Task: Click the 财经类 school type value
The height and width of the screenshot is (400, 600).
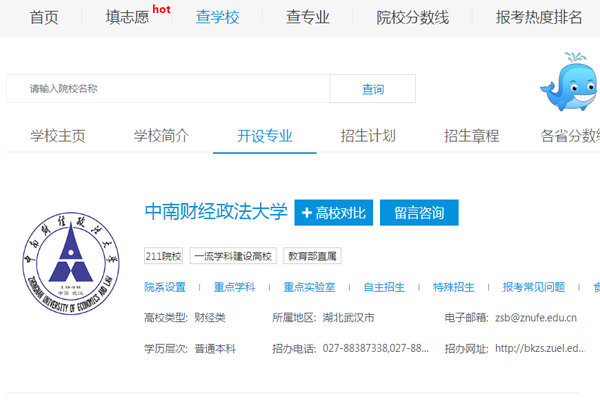Action: tap(210, 318)
